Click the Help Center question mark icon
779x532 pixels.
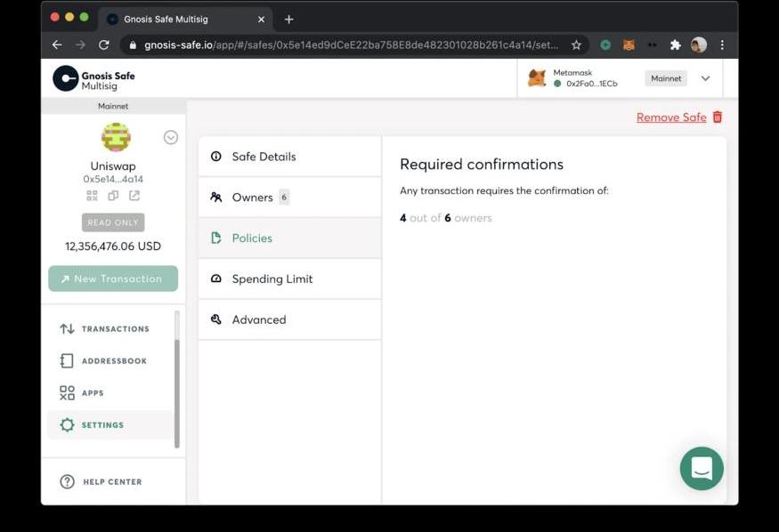click(x=67, y=482)
